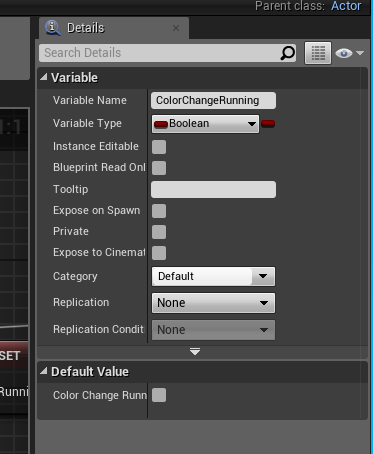Image resolution: width=373 pixels, height=454 pixels.
Task: Click the Tooltip label
Action: (x=71, y=189)
